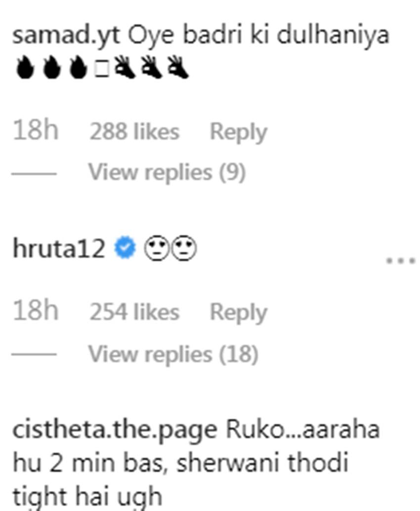Screen dimensions: 420x511
Task: Expand View replies (9)
Action: [x=167, y=172]
